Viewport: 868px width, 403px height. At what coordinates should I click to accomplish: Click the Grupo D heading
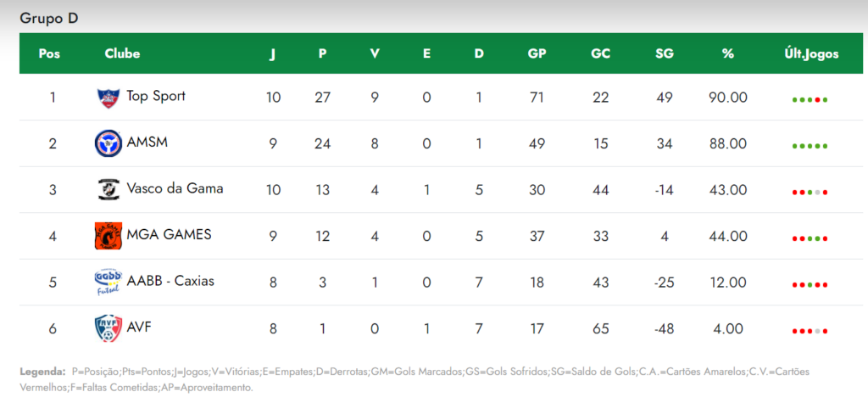49,19
